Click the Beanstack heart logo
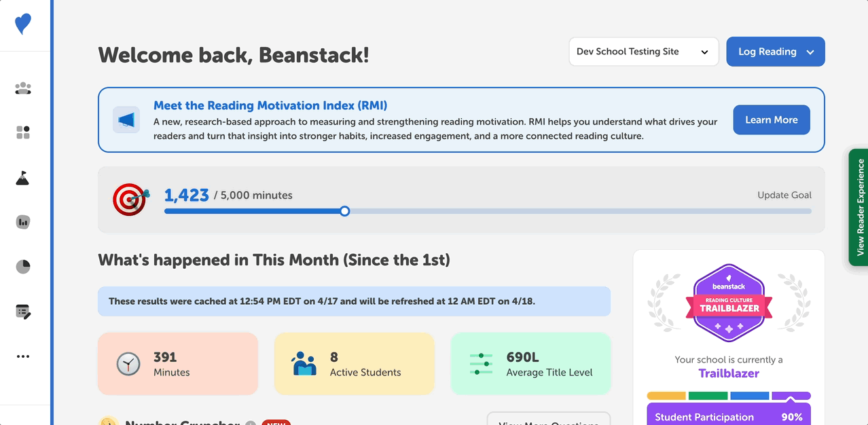868x425 pixels. tap(24, 24)
